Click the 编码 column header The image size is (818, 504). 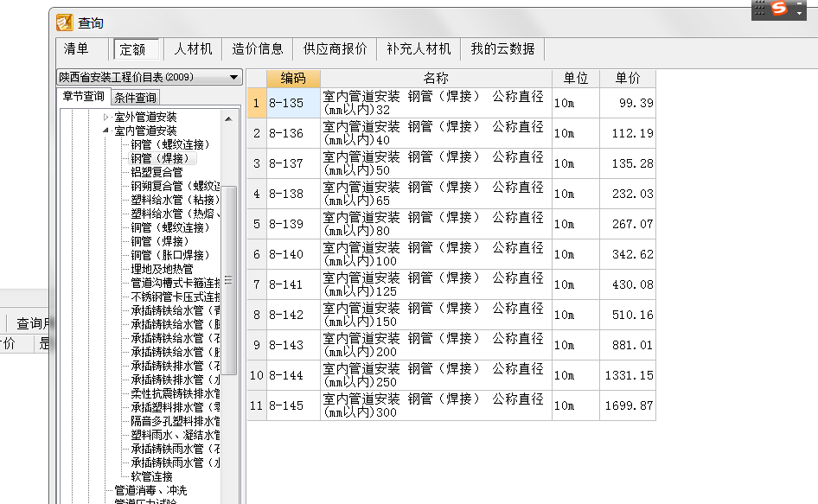(x=293, y=79)
